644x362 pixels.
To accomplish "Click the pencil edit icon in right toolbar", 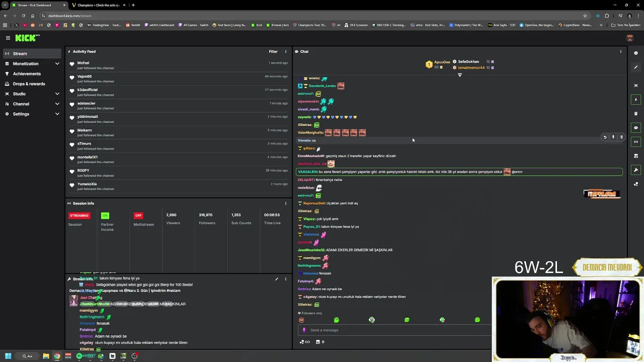I will click(x=636, y=67).
